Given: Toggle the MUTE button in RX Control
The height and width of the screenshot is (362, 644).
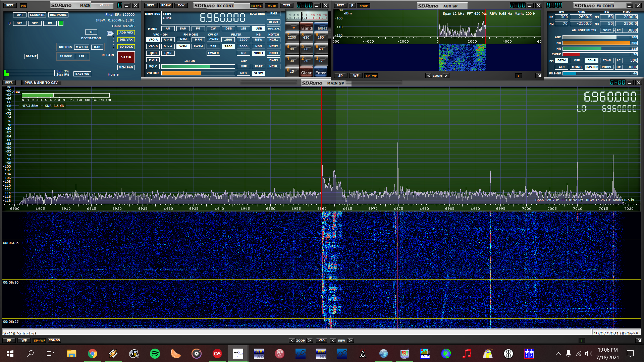Looking at the screenshot, I should [x=153, y=60].
